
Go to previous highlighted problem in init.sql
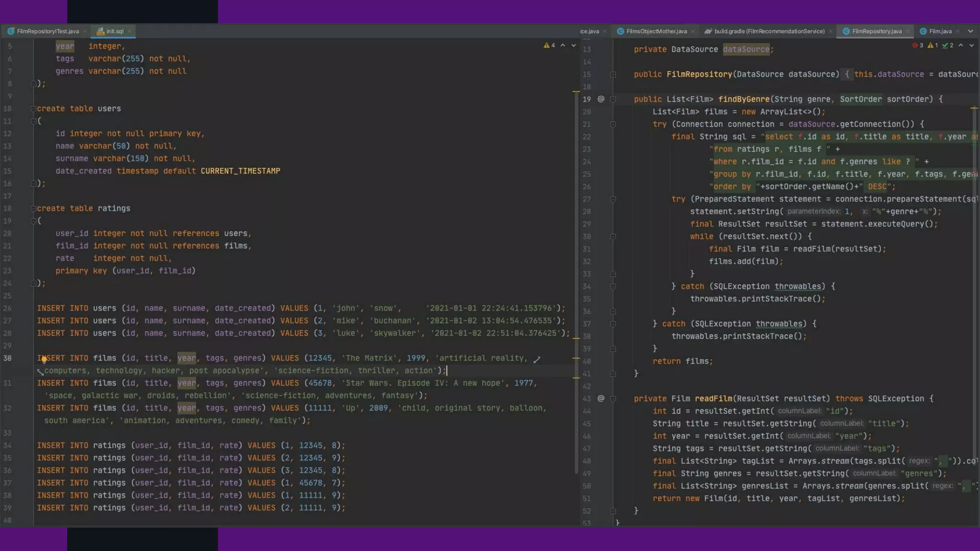pos(563,45)
